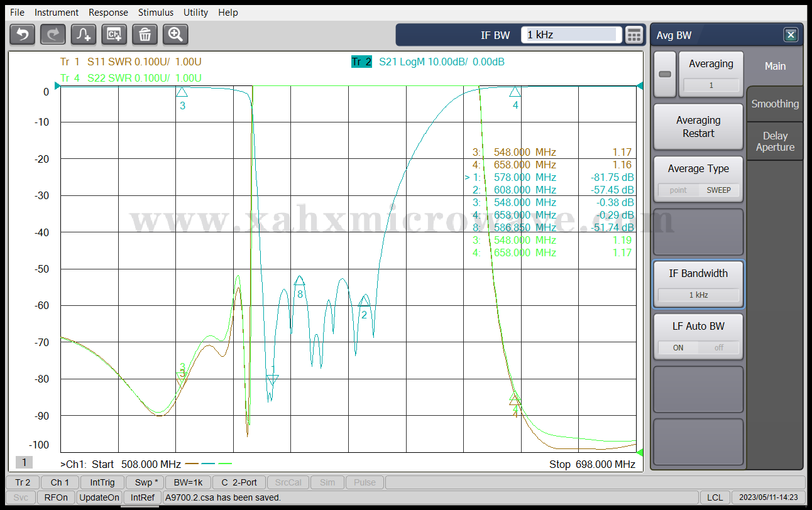
Task: Turn LF Auto BW off
Action: 718,347
